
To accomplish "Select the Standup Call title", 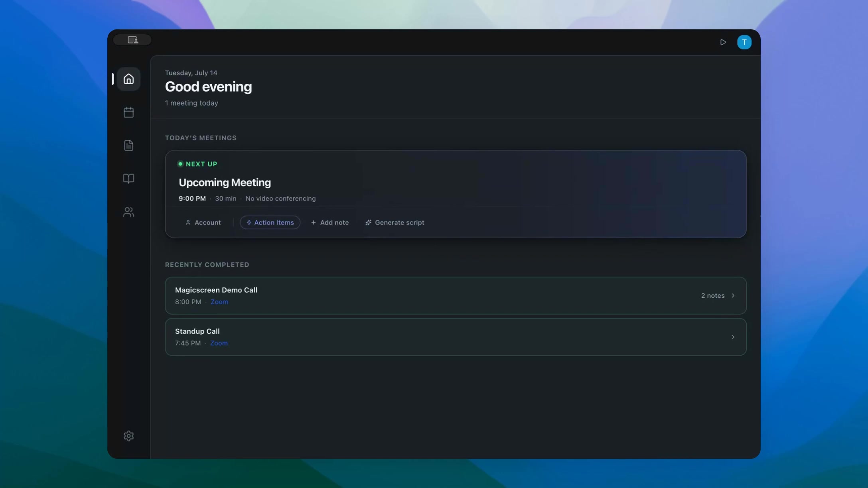I will [197, 331].
